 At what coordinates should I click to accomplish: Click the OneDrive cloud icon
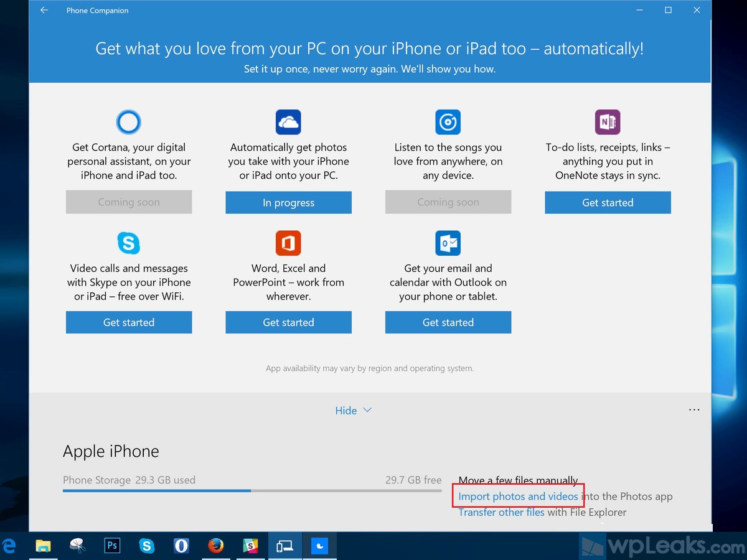pos(288,122)
